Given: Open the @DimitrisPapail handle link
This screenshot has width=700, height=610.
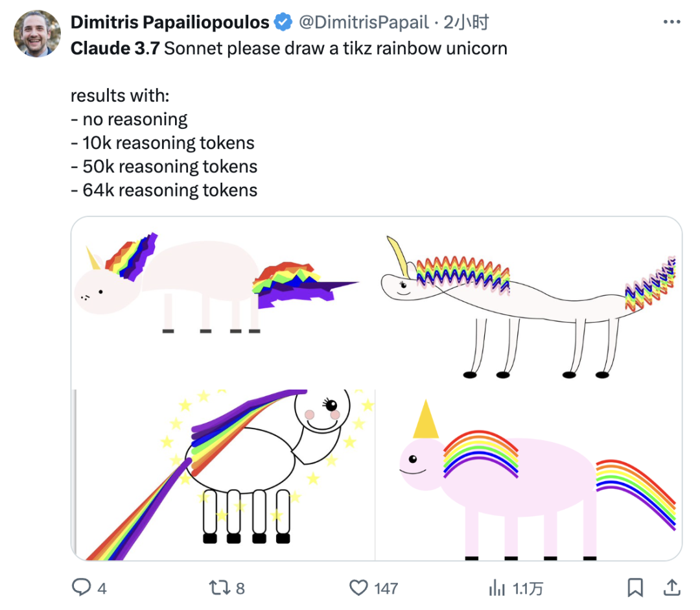Looking at the screenshot, I should point(363,23).
